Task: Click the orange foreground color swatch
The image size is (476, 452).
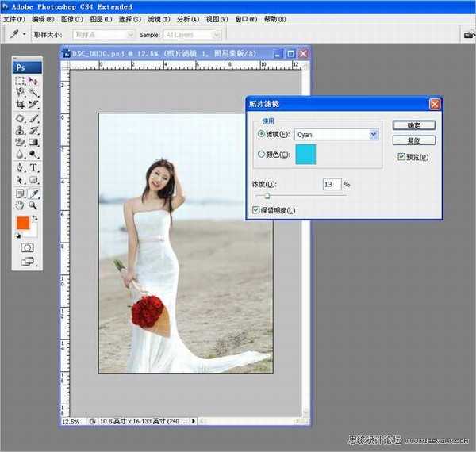Action: click(x=23, y=224)
